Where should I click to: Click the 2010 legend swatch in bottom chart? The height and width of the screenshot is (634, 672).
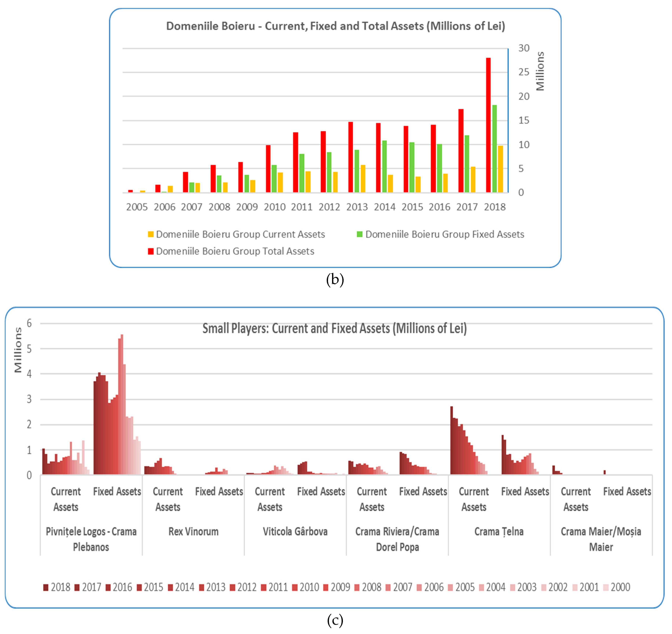pyautogui.click(x=295, y=587)
